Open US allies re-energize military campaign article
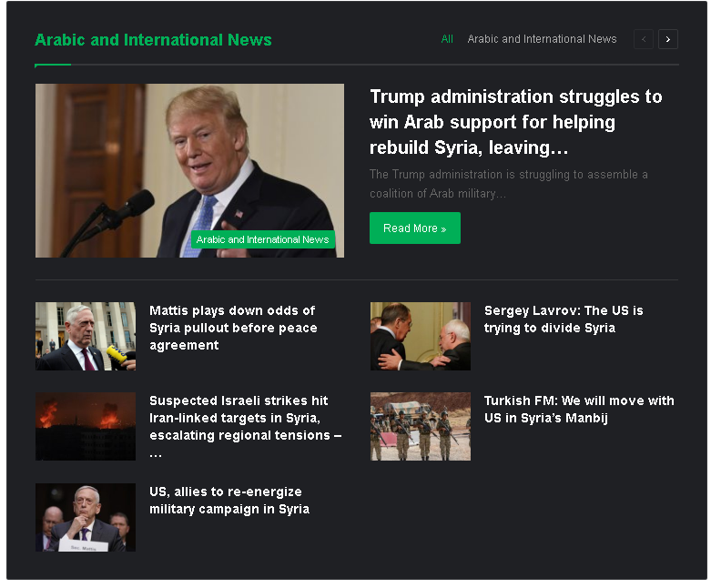The width and height of the screenshot is (711, 588). click(x=229, y=501)
